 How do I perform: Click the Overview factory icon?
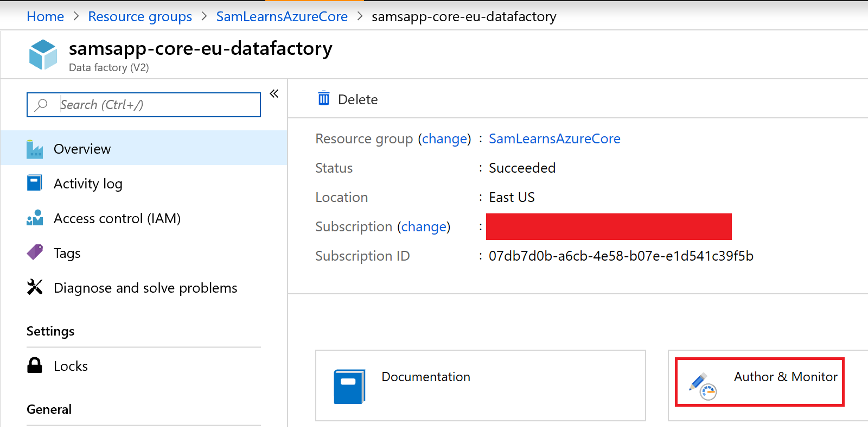click(35, 149)
